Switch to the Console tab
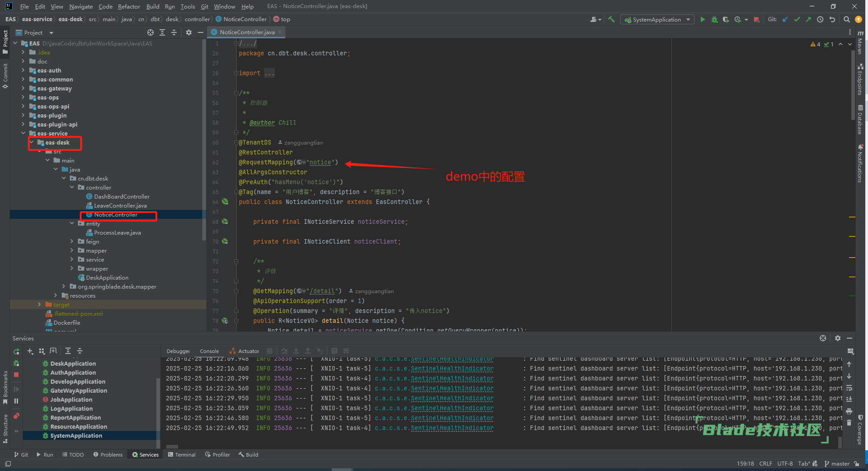868x471 pixels. 209,351
